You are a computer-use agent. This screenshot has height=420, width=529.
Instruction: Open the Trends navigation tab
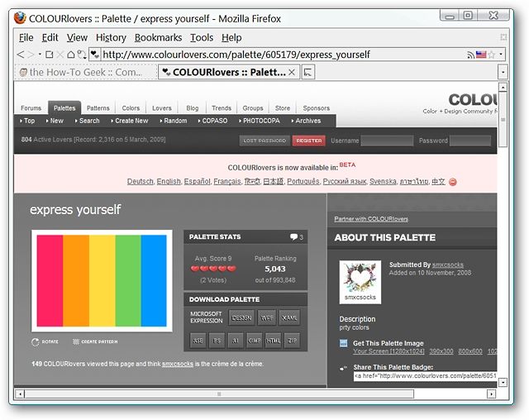222,108
